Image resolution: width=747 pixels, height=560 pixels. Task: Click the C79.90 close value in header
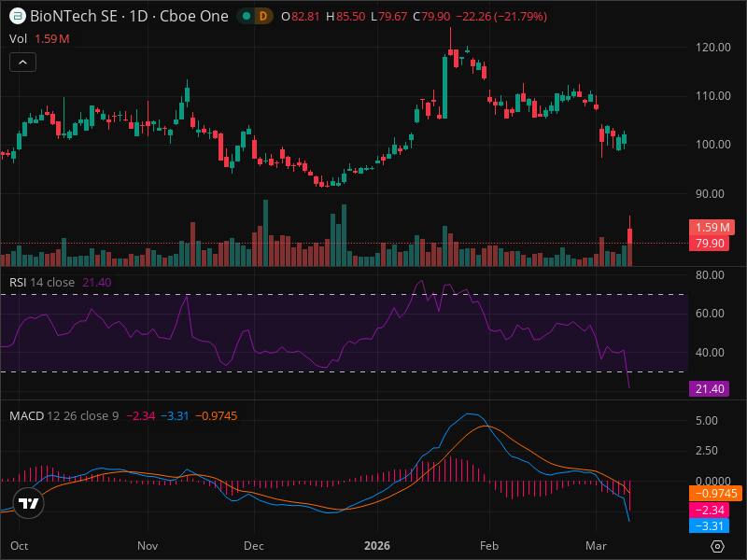pyautogui.click(x=431, y=16)
